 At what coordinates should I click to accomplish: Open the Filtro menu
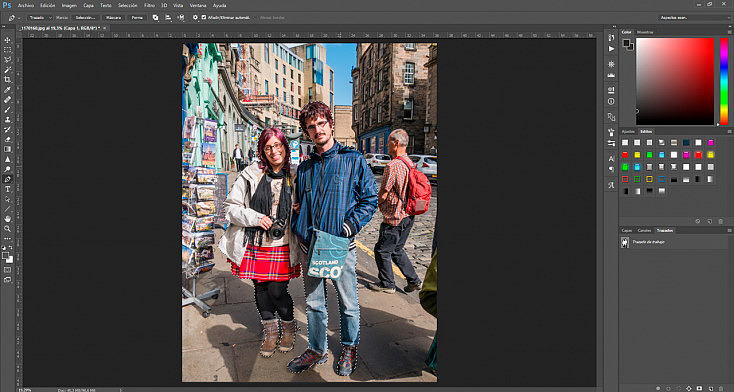(x=149, y=6)
